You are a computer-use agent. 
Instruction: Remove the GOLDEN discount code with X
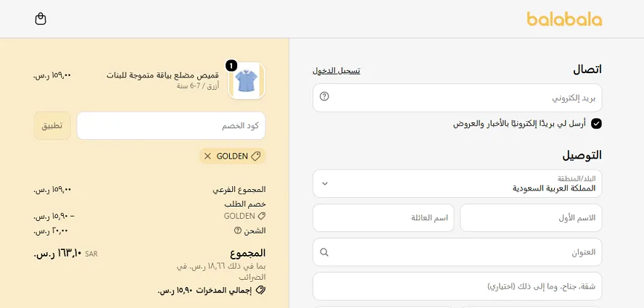pos(207,156)
